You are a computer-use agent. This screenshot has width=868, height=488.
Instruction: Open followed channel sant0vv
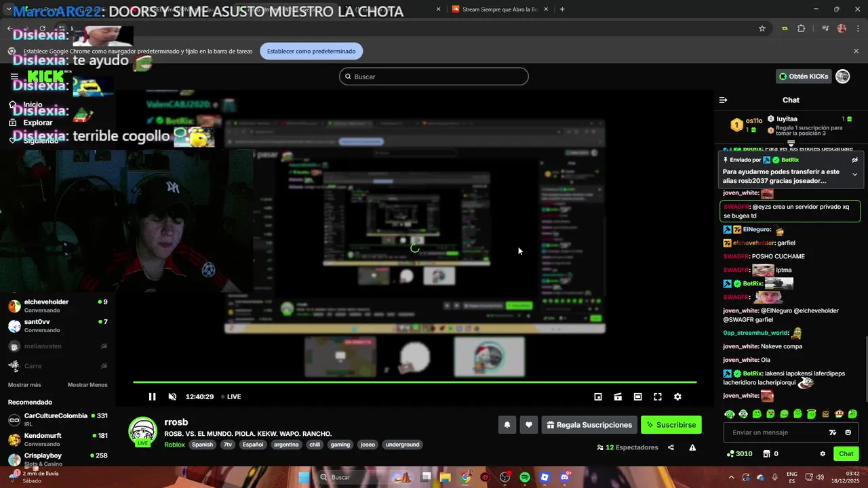tap(58, 326)
